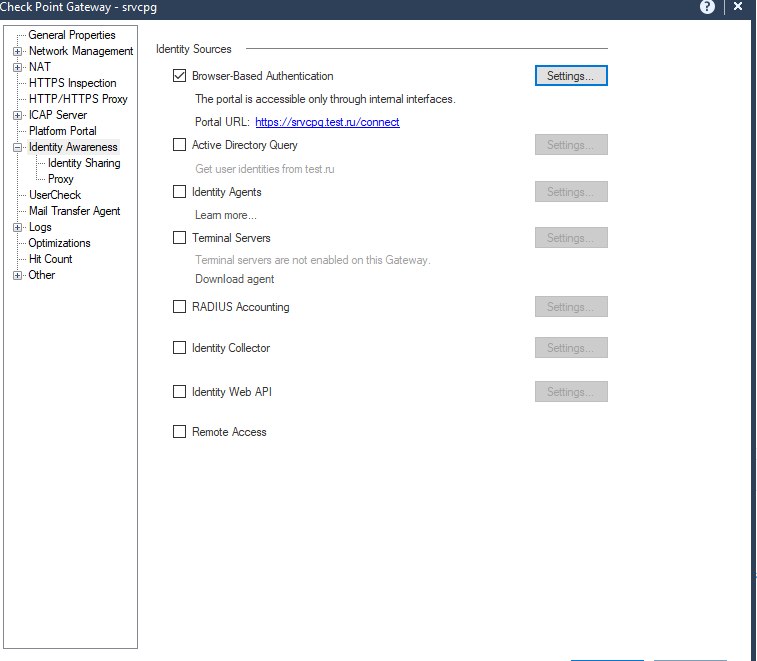Select Network Management in the tree
The image size is (757, 661).
tap(81, 51)
